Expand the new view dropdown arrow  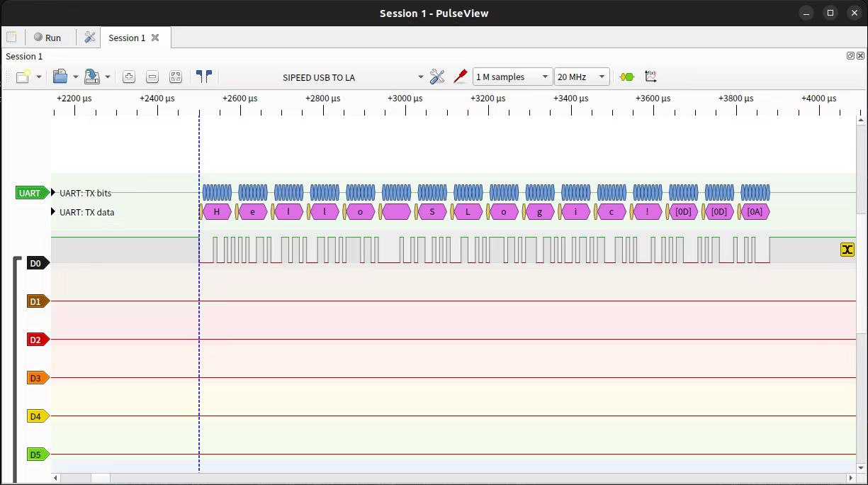[x=39, y=77]
